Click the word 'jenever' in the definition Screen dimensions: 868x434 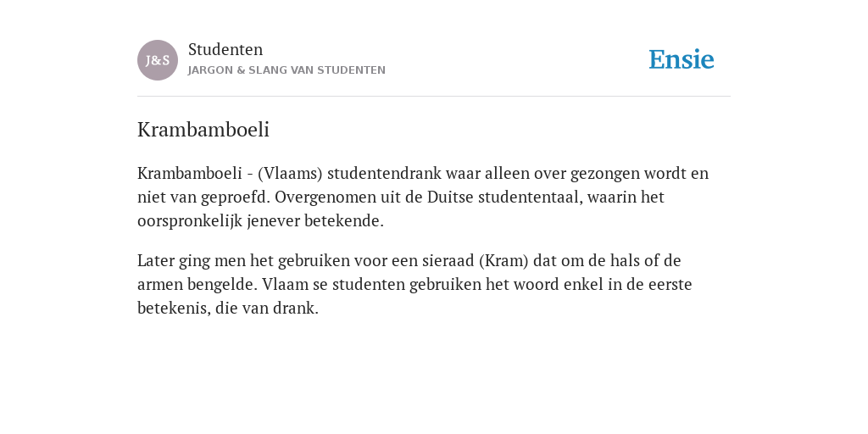(273, 221)
